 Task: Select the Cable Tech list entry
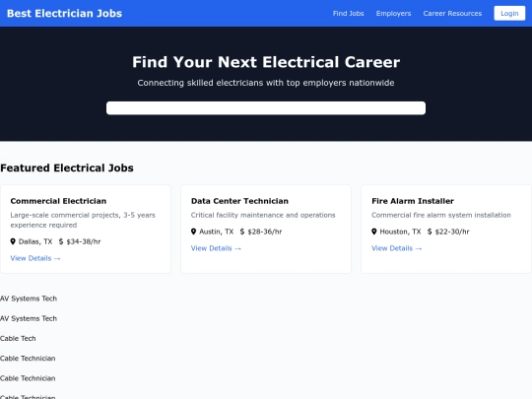point(18,338)
